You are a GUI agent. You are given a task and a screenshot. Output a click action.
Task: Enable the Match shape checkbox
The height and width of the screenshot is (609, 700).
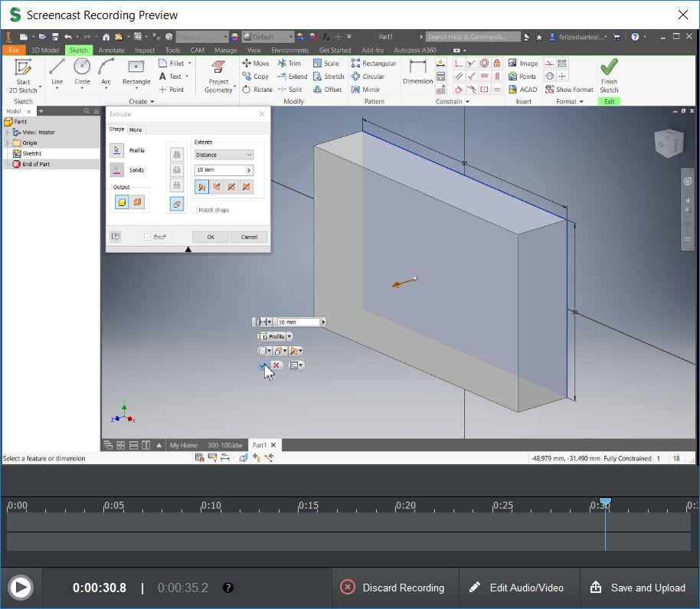coord(195,208)
